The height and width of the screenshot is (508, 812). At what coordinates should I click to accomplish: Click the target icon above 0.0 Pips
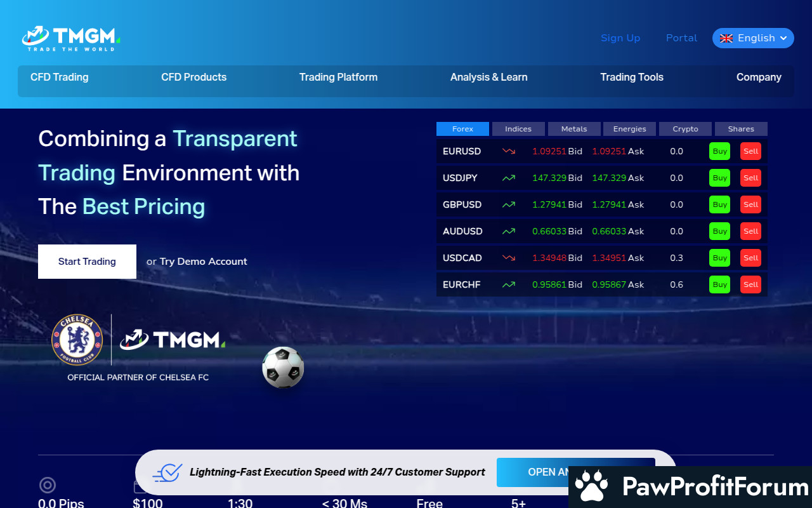point(48,486)
